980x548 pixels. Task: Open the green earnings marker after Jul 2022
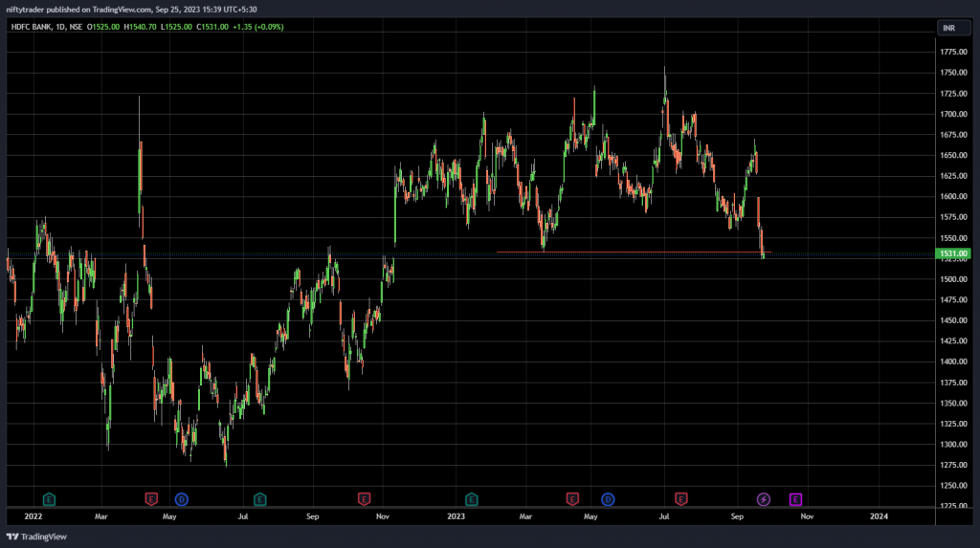coord(260,499)
